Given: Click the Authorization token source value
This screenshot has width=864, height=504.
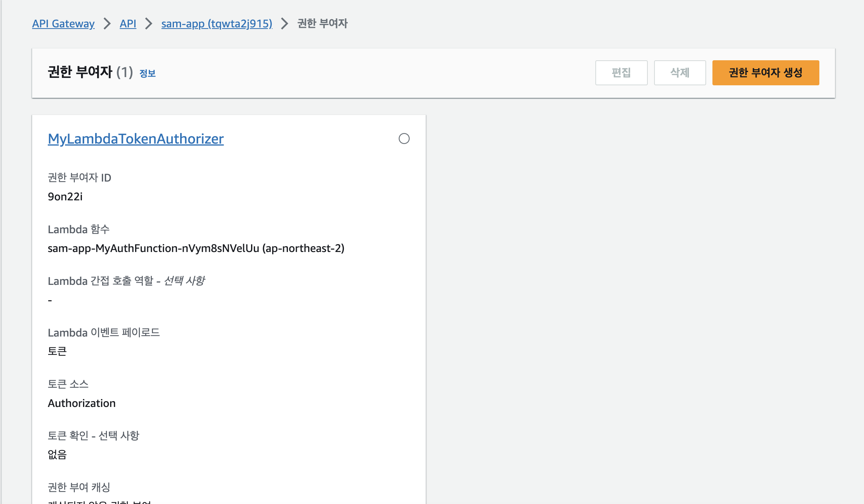Looking at the screenshot, I should 81,403.
